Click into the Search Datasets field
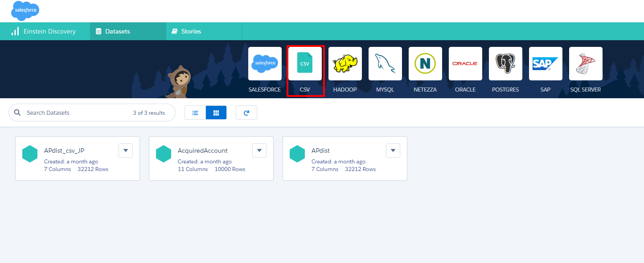The image size is (644, 263). 76,113
